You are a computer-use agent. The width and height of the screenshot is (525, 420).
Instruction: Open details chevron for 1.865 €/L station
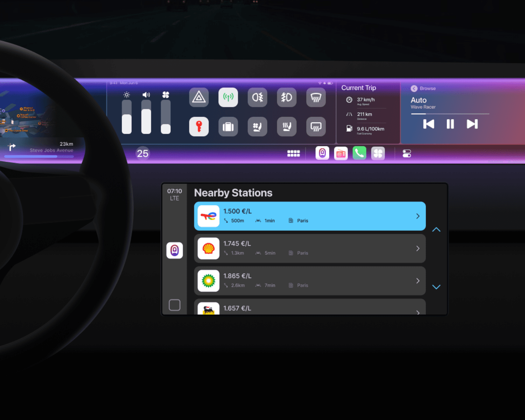(418, 281)
